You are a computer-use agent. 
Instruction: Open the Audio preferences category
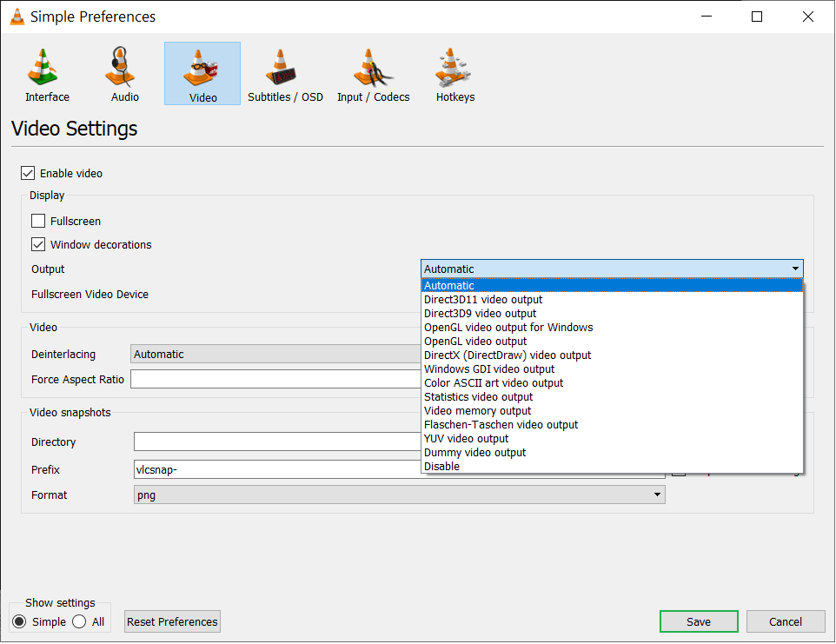click(125, 74)
